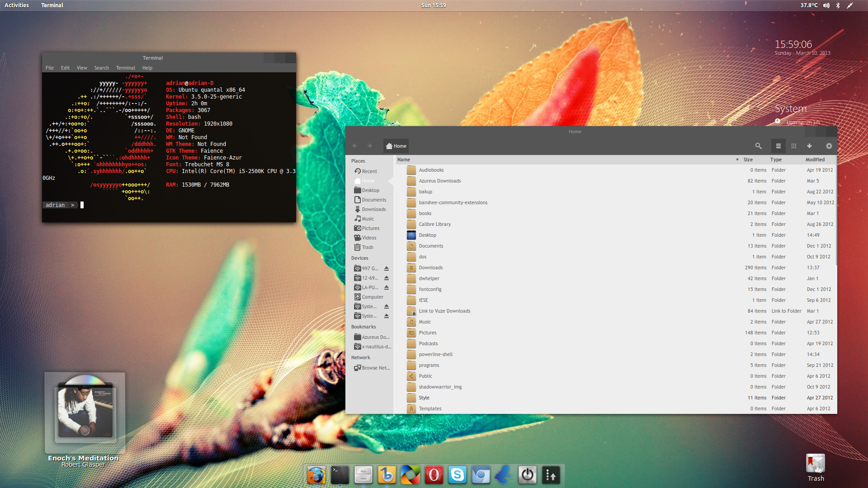Click Activities in the top bar

pos(17,5)
